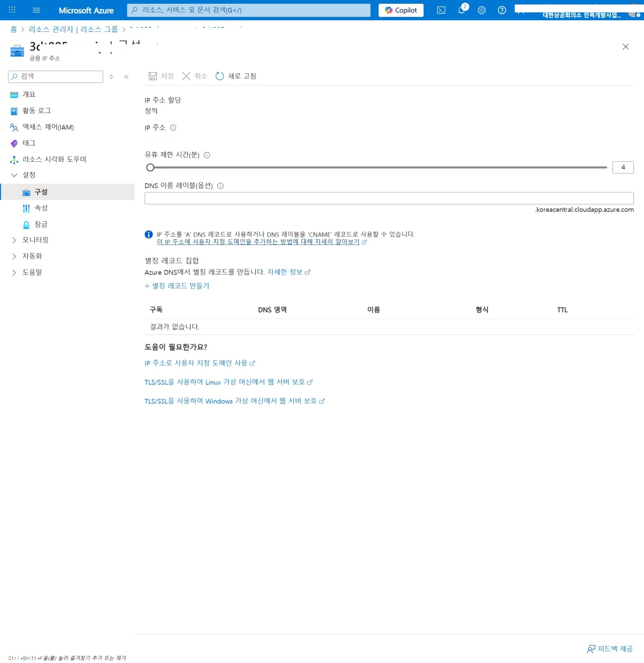The width and height of the screenshot is (644, 663).
Task: Click the 구독 column header
Action: pos(156,310)
